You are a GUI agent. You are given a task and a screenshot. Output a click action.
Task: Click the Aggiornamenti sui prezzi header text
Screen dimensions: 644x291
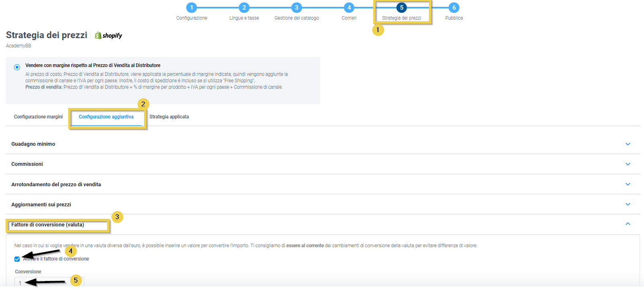41,205
